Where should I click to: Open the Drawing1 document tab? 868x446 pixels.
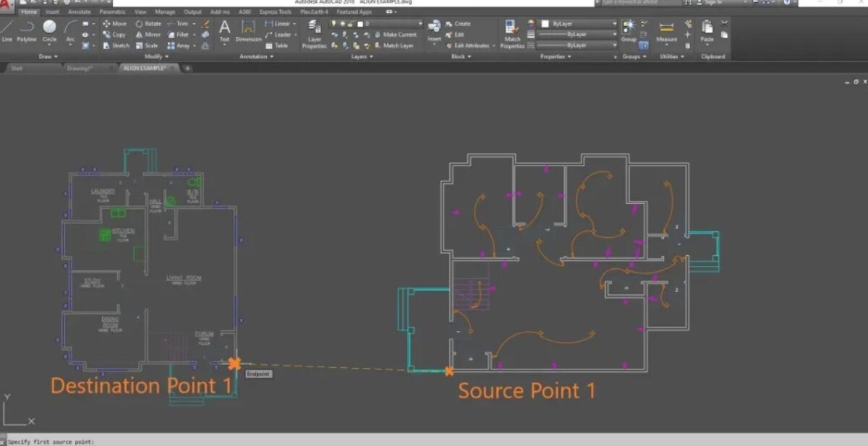pyautogui.click(x=80, y=68)
